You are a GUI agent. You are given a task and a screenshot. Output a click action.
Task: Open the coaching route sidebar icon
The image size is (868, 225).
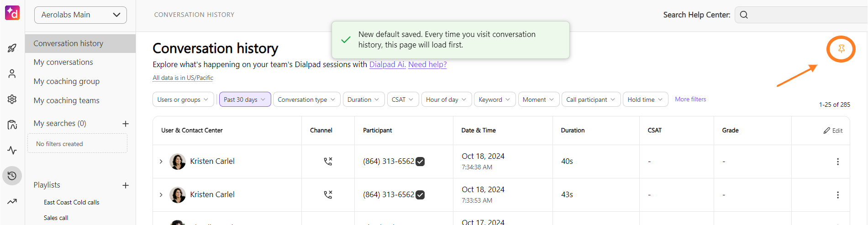tap(12, 125)
